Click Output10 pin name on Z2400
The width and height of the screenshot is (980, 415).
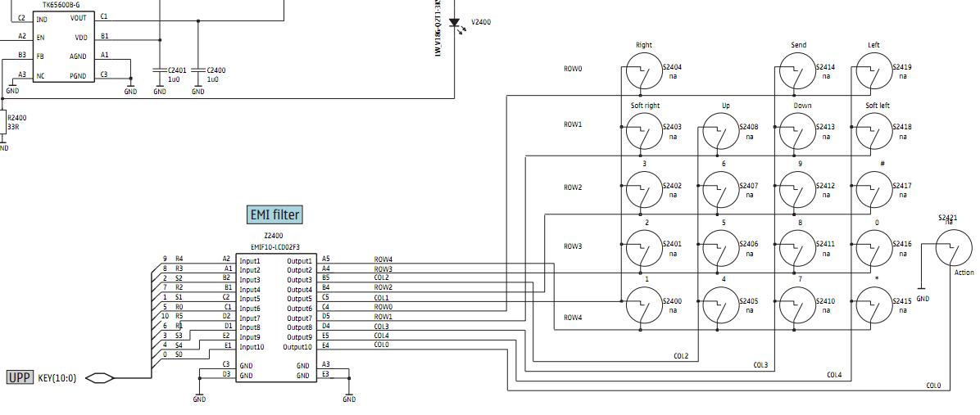tap(297, 347)
